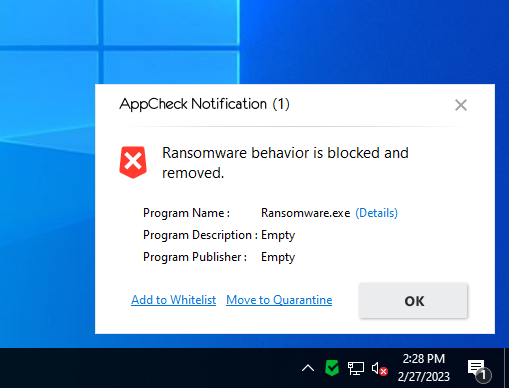View Details for Ransomware.exe
This screenshot has width=509, height=388.
(376, 213)
